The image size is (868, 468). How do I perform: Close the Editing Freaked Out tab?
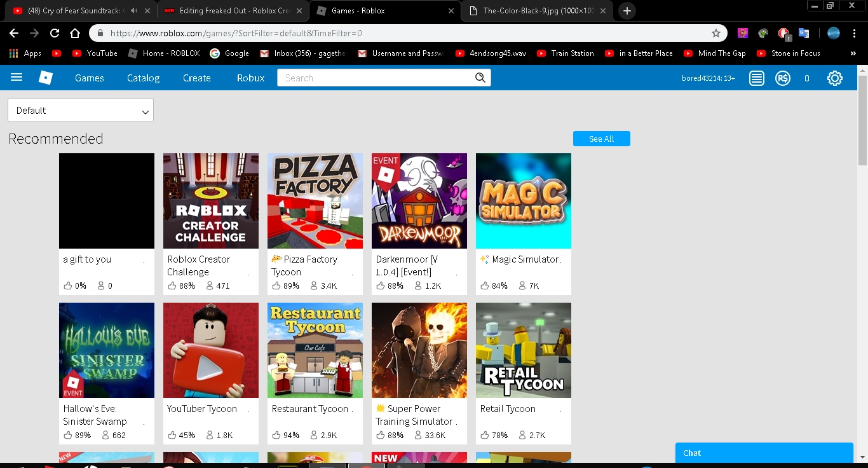point(301,11)
